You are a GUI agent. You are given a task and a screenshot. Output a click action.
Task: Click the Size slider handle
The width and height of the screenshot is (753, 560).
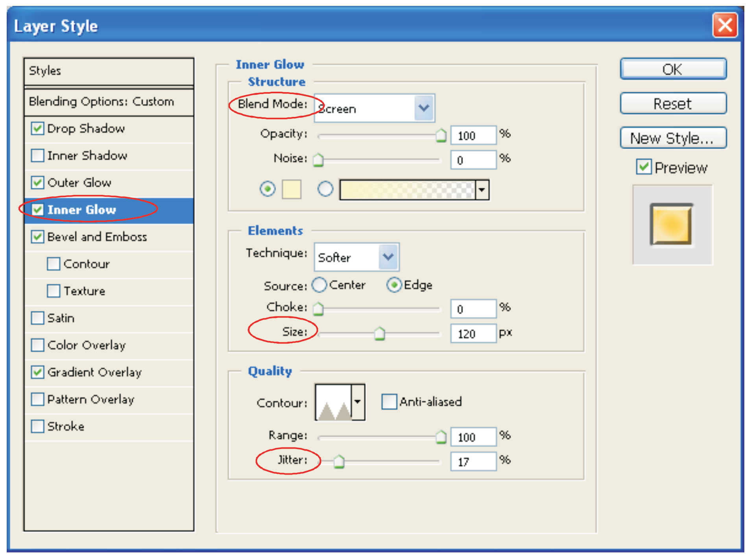pyautogui.click(x=379, y=334)
